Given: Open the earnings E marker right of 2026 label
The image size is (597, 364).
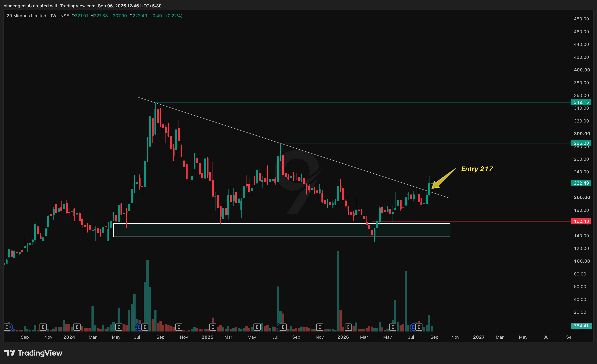Looking at the screenshot, I should coord(348,327).
